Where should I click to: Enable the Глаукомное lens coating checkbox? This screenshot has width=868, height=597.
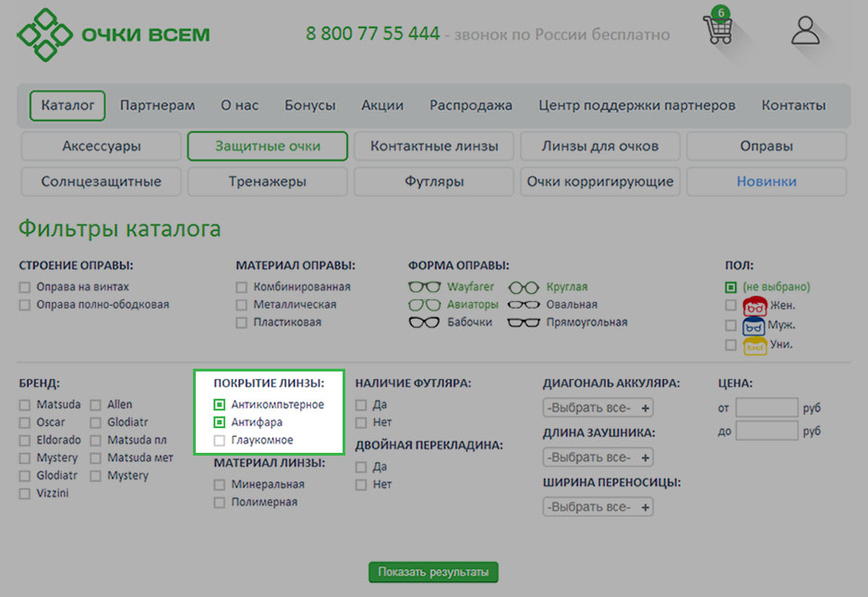[220, 441]
